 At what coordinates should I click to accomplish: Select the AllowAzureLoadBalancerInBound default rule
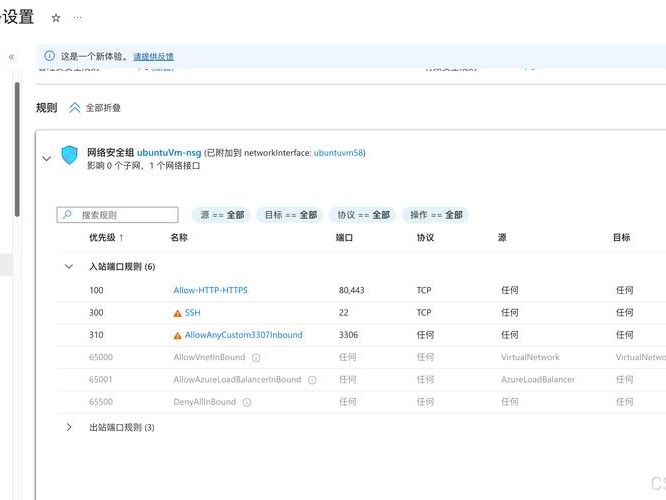point(237,379)
